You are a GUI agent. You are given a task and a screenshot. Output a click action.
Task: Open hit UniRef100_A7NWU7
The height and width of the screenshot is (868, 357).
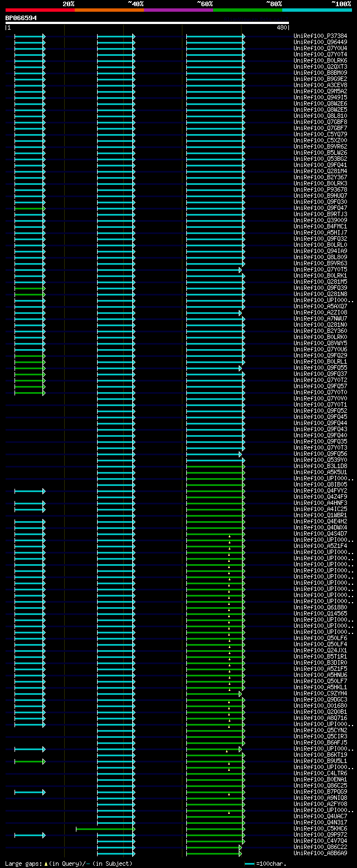coord(320,318)
